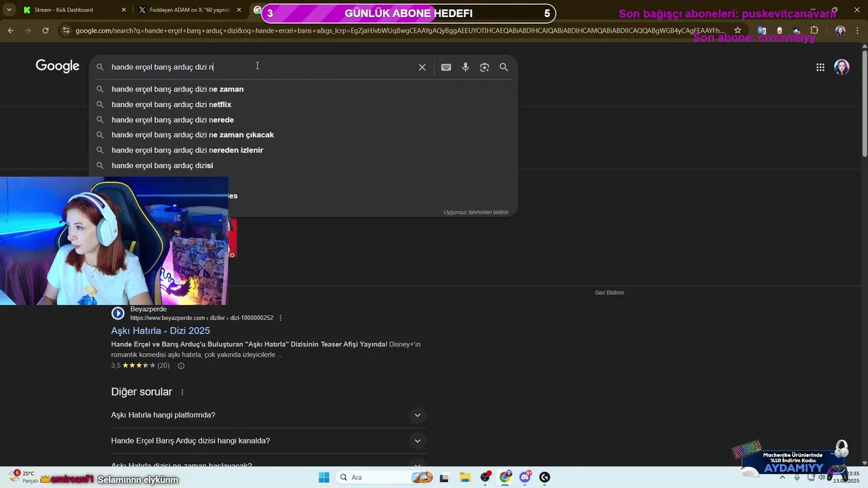868x488 pixels.
Task: Open the Beyazperde result options menu
Action: 280,318
